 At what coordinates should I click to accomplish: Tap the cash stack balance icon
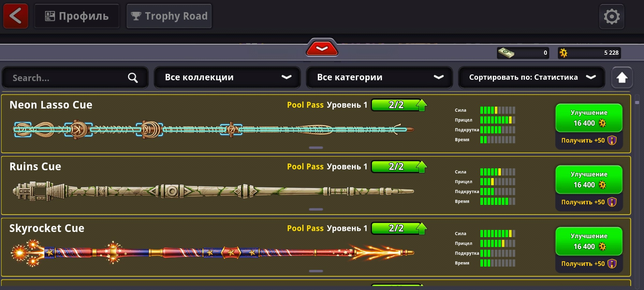point(506,53)
